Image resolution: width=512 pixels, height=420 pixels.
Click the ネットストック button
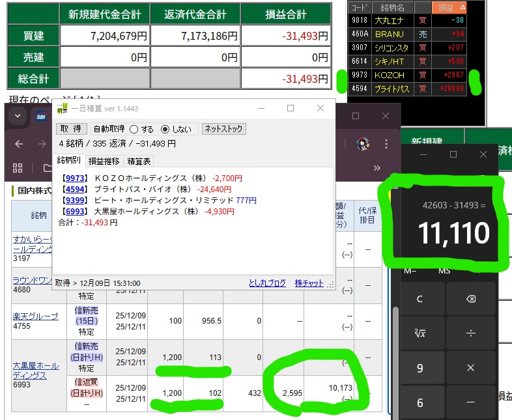click(223, 129)
